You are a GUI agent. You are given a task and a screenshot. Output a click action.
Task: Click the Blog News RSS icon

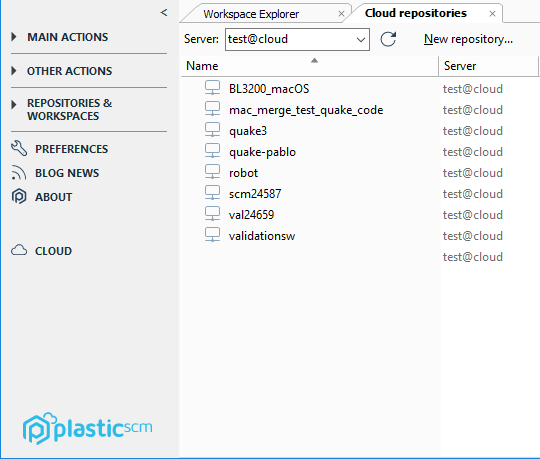(x=19, y=173)
